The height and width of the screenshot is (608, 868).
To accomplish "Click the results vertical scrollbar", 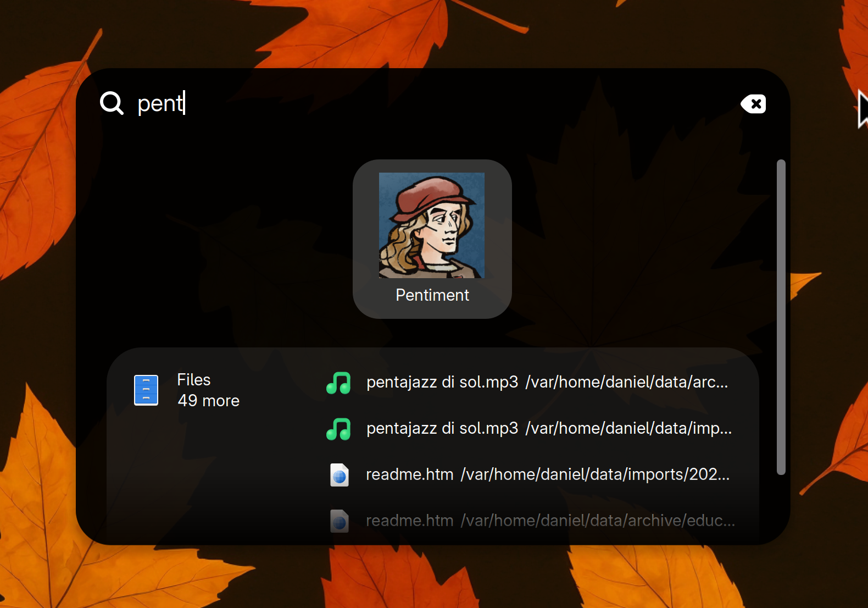I will click(x=781, y=317).
